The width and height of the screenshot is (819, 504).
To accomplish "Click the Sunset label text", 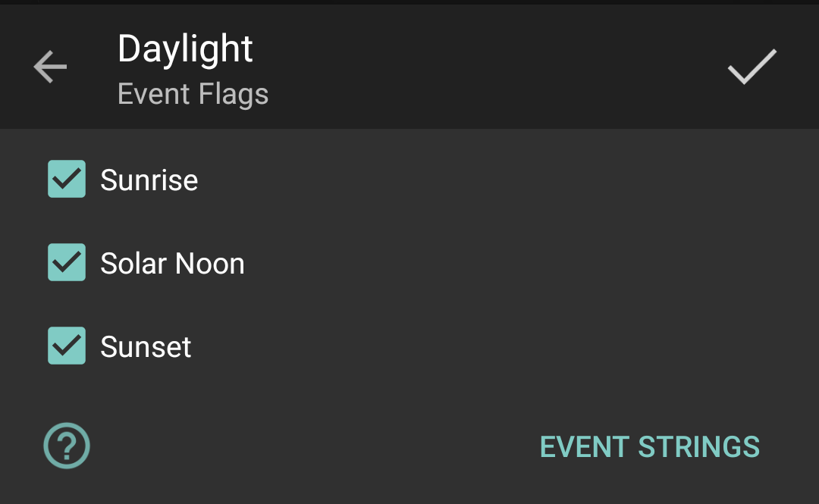I will [x=146, y=347].
